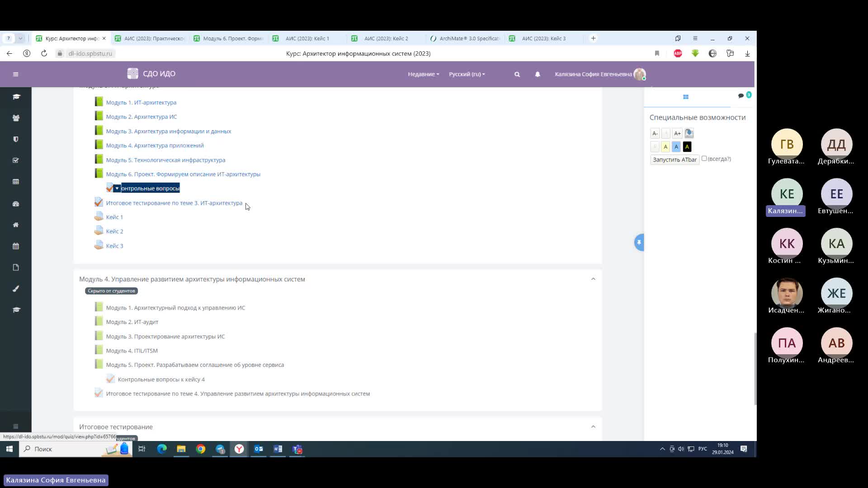This screenshot has height=488, width=868.
Task: Go to site home icon in sidebar
Action: (x=16, y=225)
